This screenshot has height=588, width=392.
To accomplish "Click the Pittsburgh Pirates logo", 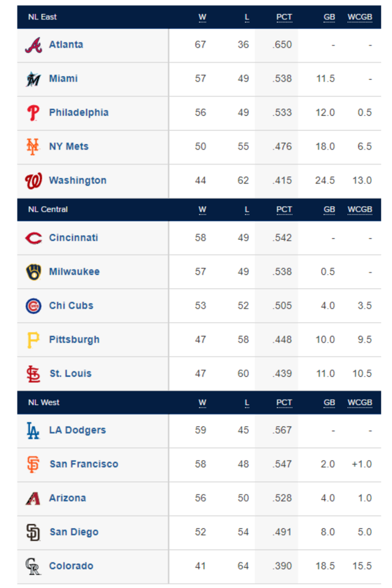I will (33, 340).
